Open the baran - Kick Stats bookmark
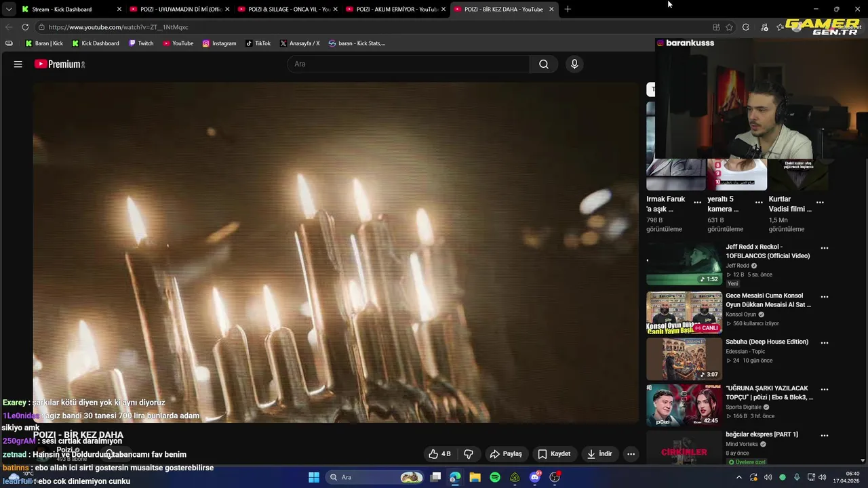Image resolution: width=868 pixels, height=488 pixels. point(357,43)
